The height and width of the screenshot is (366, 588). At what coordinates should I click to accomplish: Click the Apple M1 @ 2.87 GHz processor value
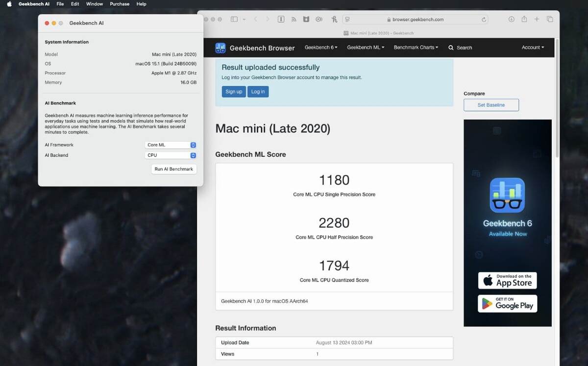[174, 73]
